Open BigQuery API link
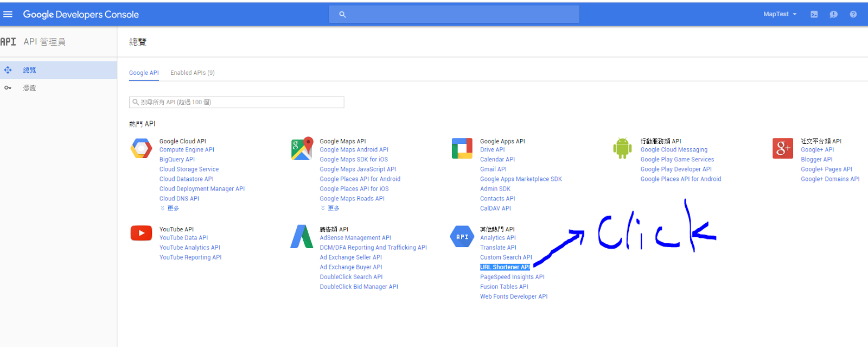The height and width of the screenshot is (347, 868). (177, 160)
